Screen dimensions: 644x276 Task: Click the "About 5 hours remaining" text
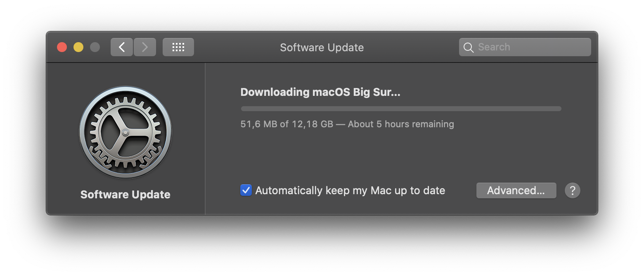coord(401,124)
